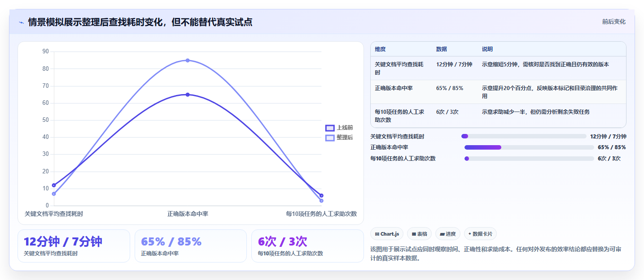Click x-axis label 正确版本命中率
644x280 pixels.
(x=188, y=214)
